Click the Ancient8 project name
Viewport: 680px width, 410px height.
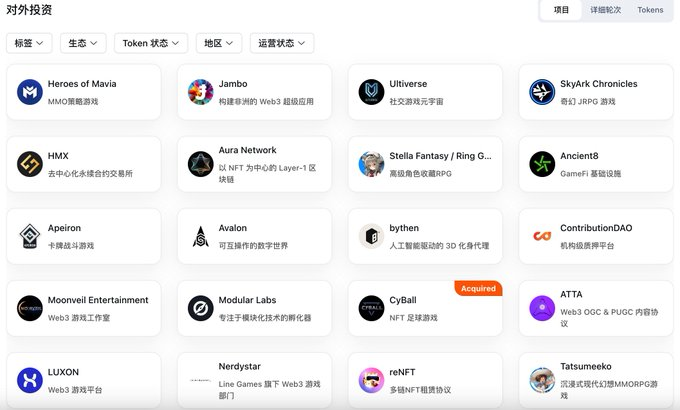[579, 156]
